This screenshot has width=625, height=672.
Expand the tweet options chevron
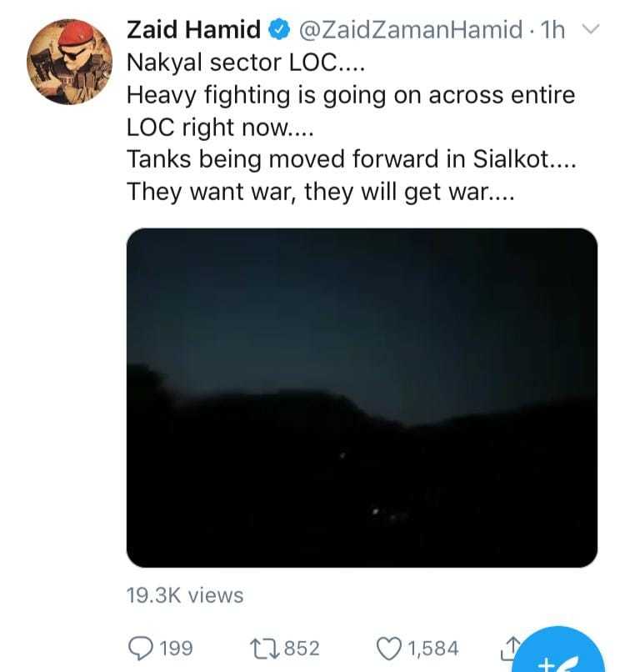(x=590, y=31)
